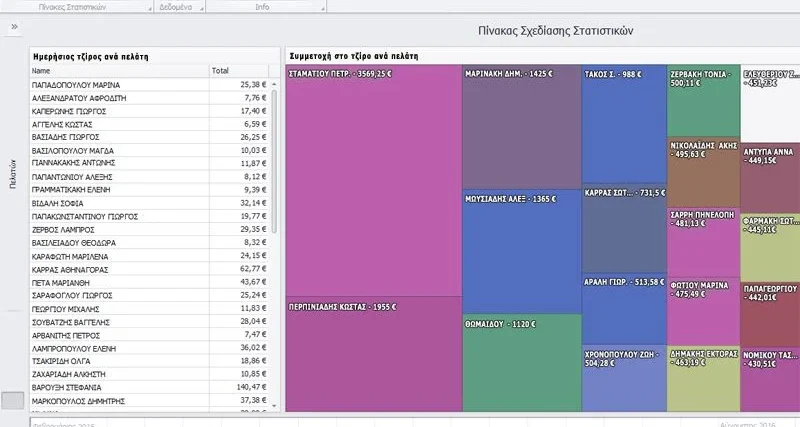The width and height of the screenshot is (800, 427).
Task: Select the ΠΑΠΑΚΩΝΣΤΑΝΤΙΝΟΥ ΓΙΩΡΓΟΣ row
Action: coord(149,216)
